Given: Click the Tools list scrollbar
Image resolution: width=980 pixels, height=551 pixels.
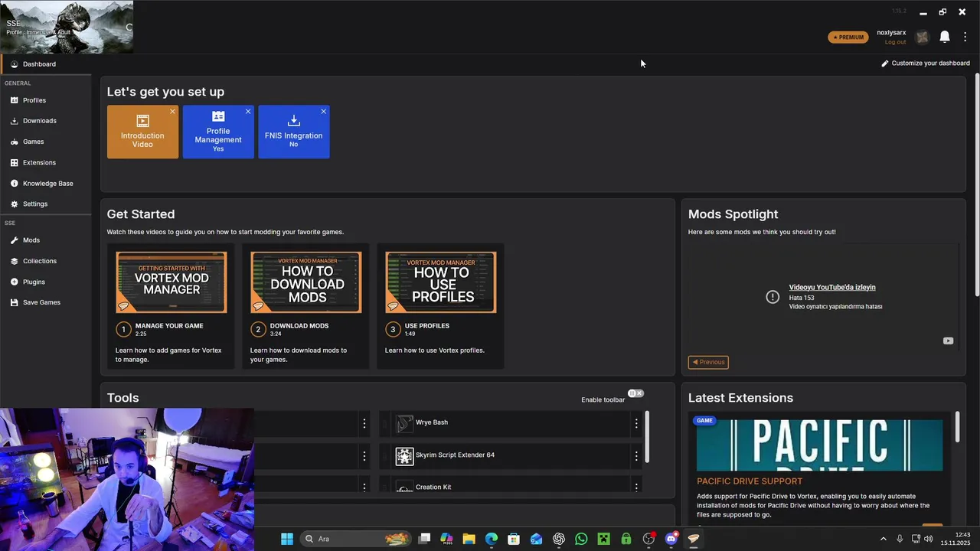Looking at the screenshot, I should (647, 436).
